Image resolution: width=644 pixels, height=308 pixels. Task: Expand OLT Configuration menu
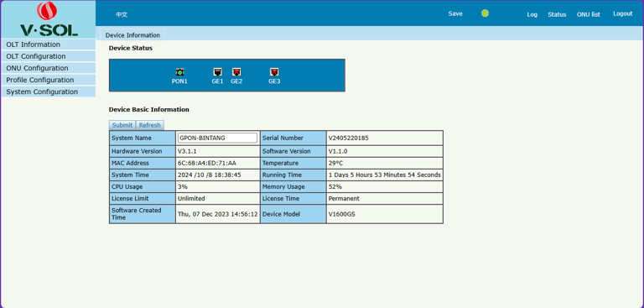pyautogui.click(x=49, y=56)
